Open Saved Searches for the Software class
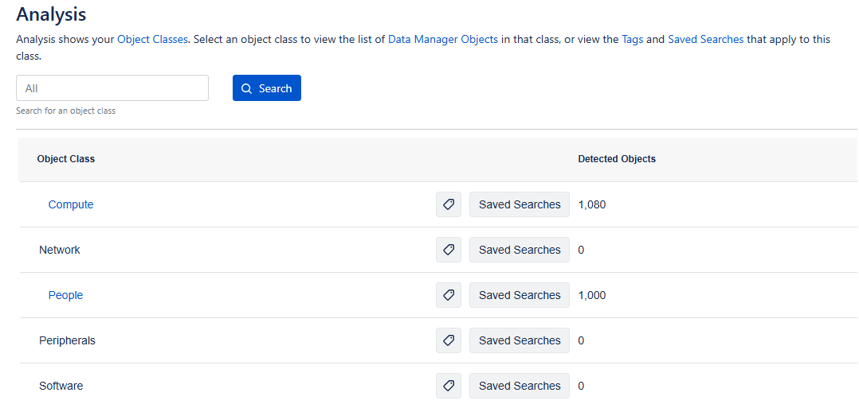This screenshot has width=859, height=408. (x=519, y=386)
